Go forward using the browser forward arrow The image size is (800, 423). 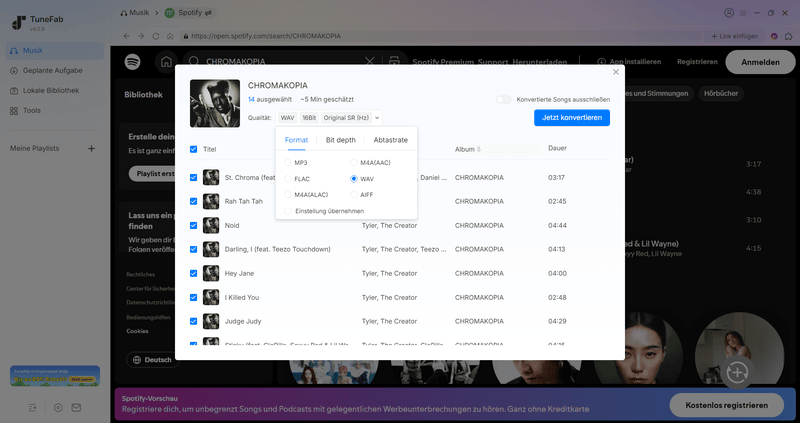point(141,36)
